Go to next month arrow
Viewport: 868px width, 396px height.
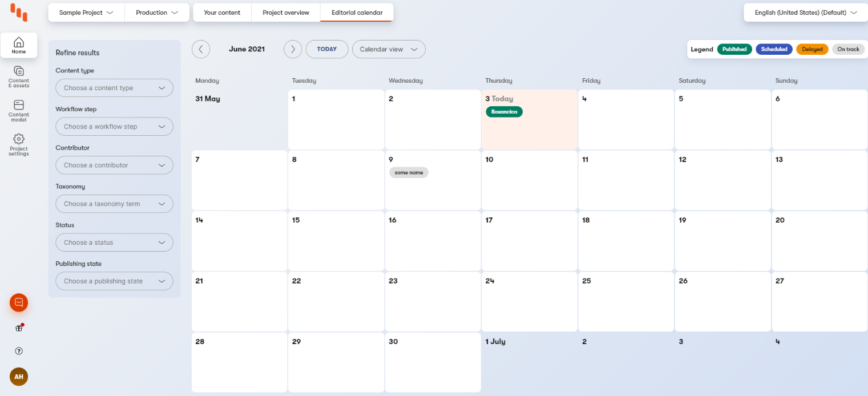(293, 49)
